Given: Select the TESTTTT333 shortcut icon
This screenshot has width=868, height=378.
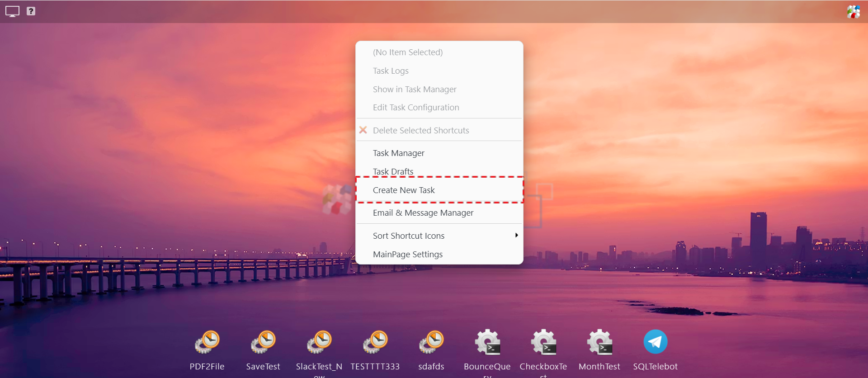Looking at the screenshot, I should [375, 342].
